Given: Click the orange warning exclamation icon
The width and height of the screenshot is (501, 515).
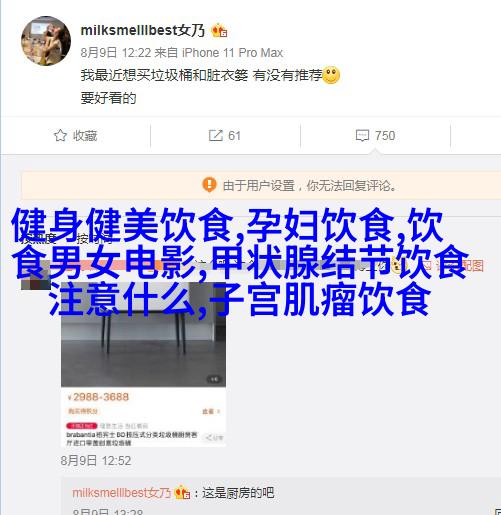Looking at the screenshot, I should (x=209, y=184).
